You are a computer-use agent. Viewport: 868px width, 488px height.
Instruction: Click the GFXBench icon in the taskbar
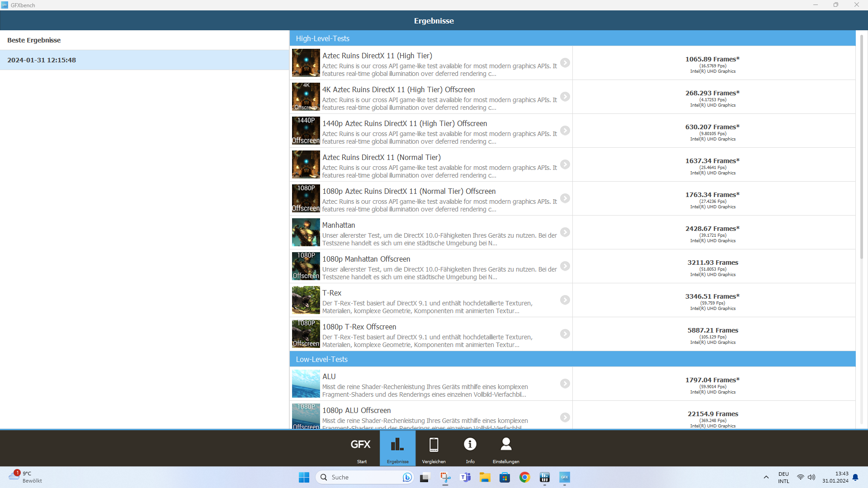click(x=565, y=477)
